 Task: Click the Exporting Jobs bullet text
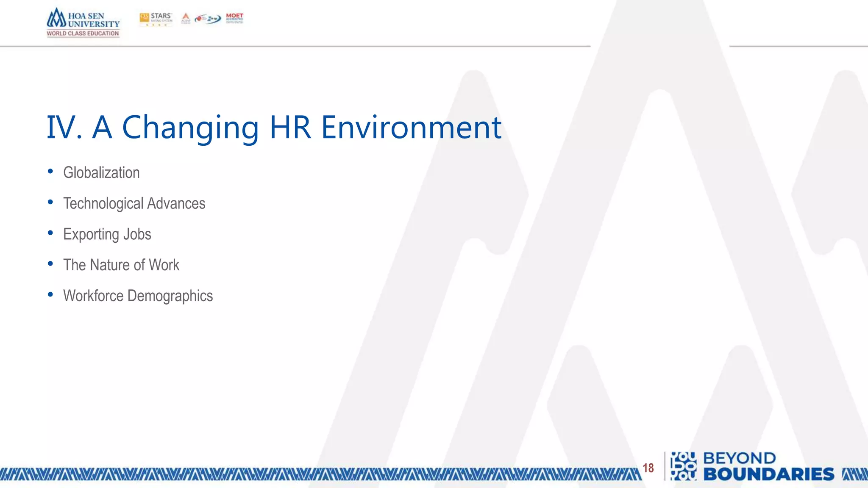[x=107, y=234]
